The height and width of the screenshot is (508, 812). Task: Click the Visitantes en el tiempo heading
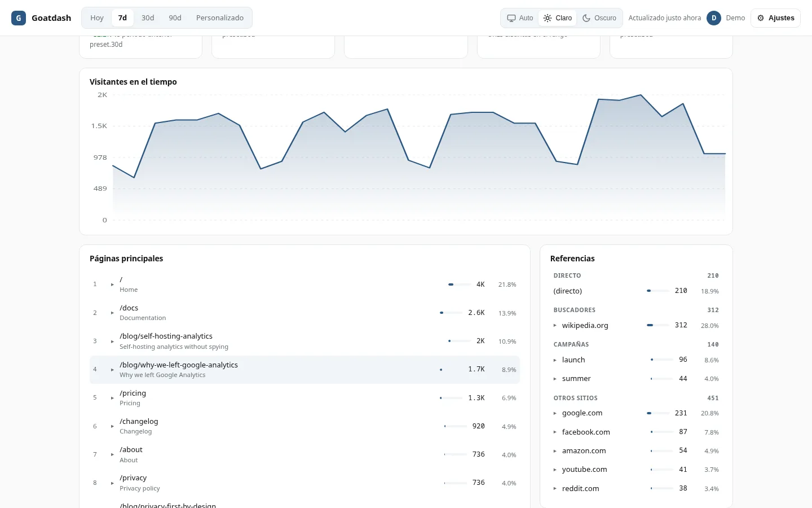133,82
